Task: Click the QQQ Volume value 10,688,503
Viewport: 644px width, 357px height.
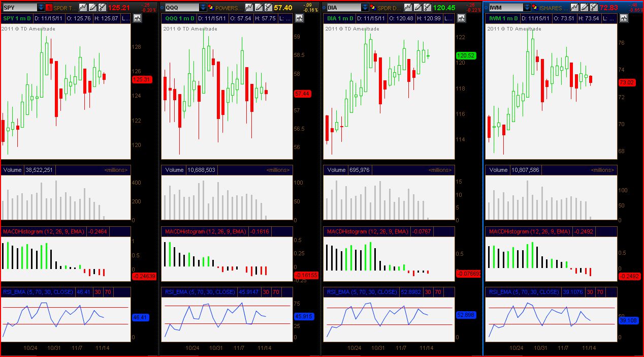Action: click(x=201, y=170)
